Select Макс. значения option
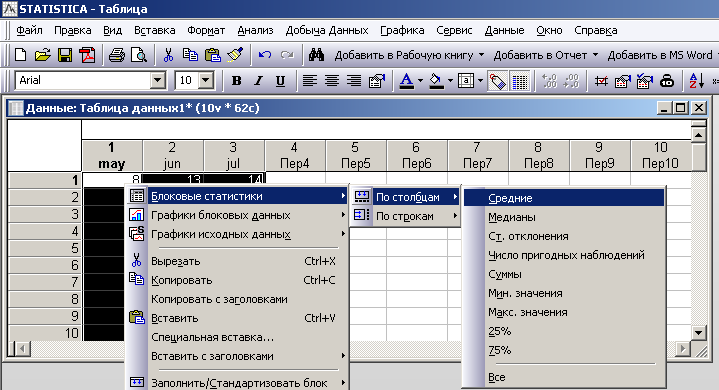Viewport: 719px width, 390px height. pos(564,312)
